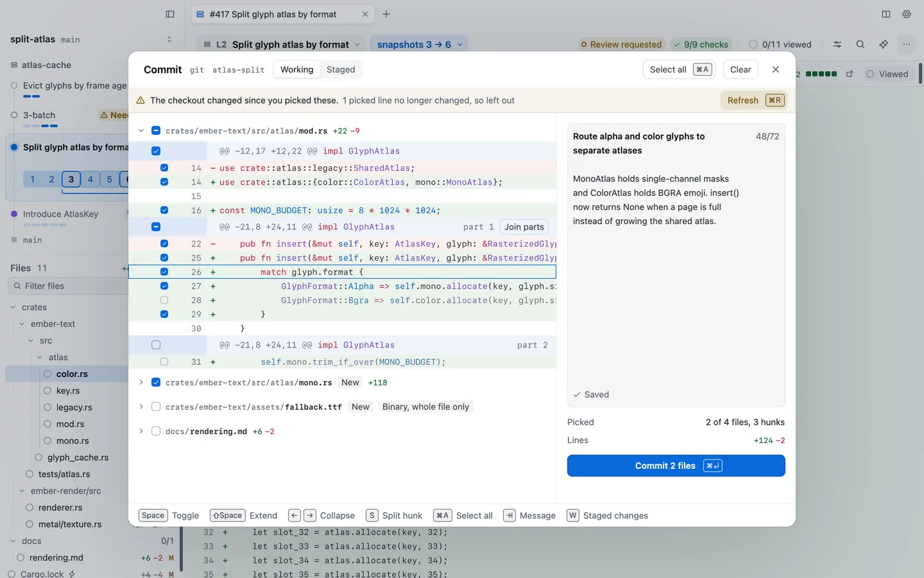The height and width of the screenshot is (578, 924).
Task: Toggle the mod.rs file checkbox
Action: [156, 130]
